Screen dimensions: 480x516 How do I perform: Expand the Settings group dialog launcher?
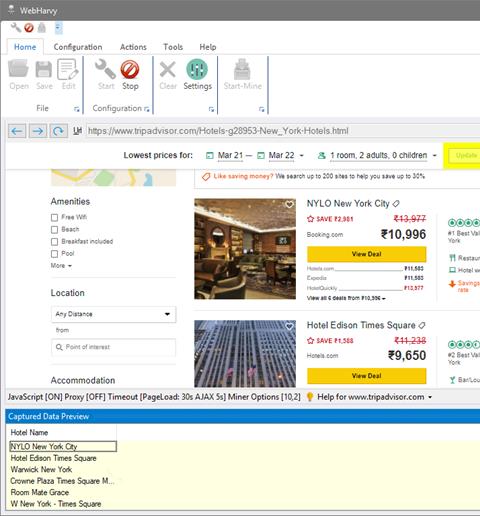211,109
